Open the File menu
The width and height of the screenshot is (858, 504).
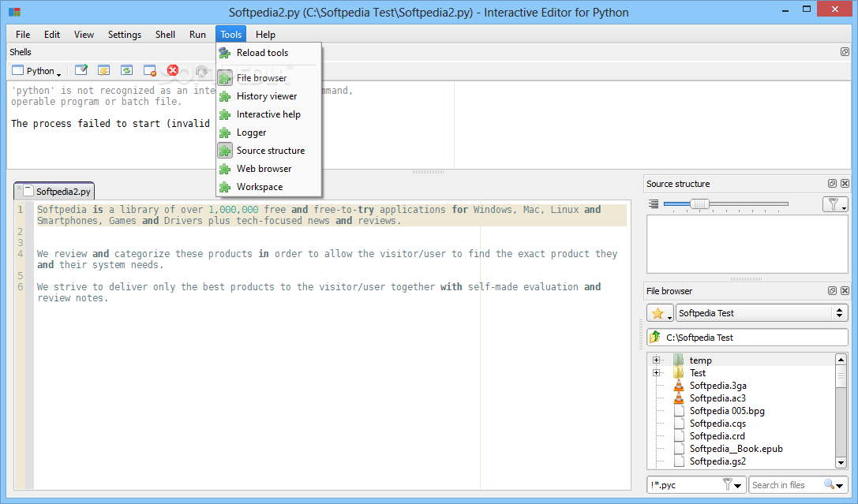[23, 35]
